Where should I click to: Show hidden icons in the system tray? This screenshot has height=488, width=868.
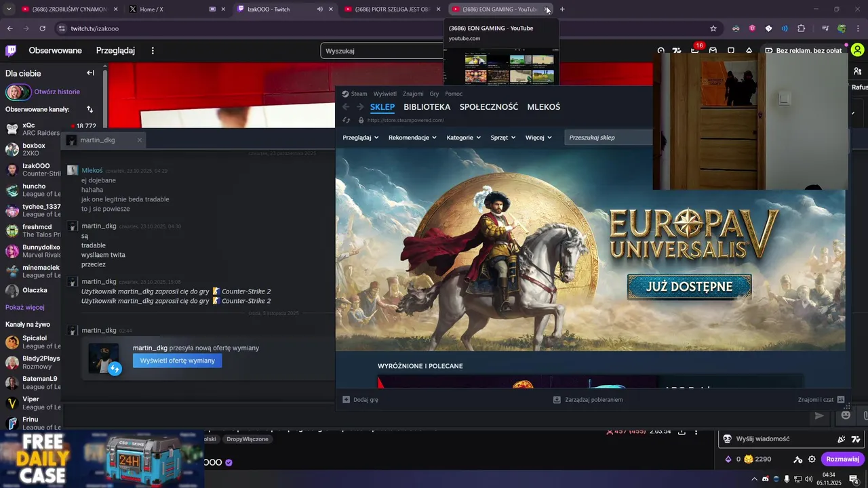click(754, 479)
